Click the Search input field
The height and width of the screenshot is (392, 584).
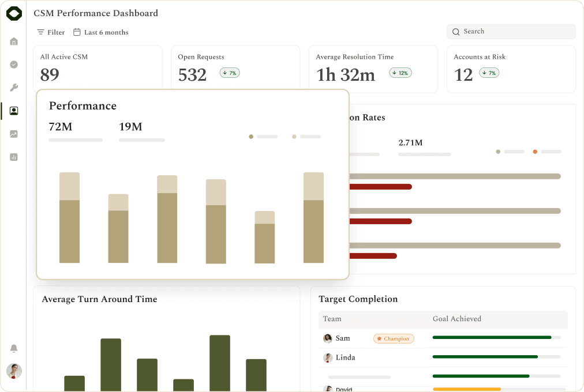[511, 32]
